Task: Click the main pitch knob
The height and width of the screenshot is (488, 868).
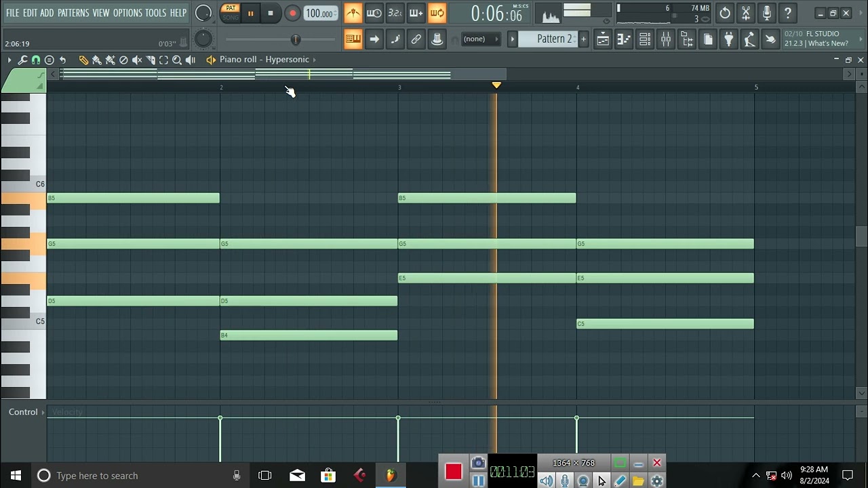Action: click(x=203, y=39)
